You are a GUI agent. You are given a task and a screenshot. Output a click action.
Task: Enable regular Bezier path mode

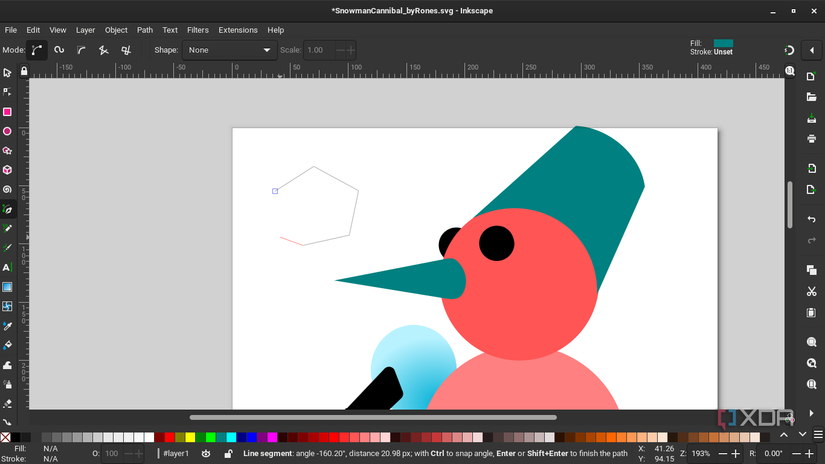click(x=37, y=50)
